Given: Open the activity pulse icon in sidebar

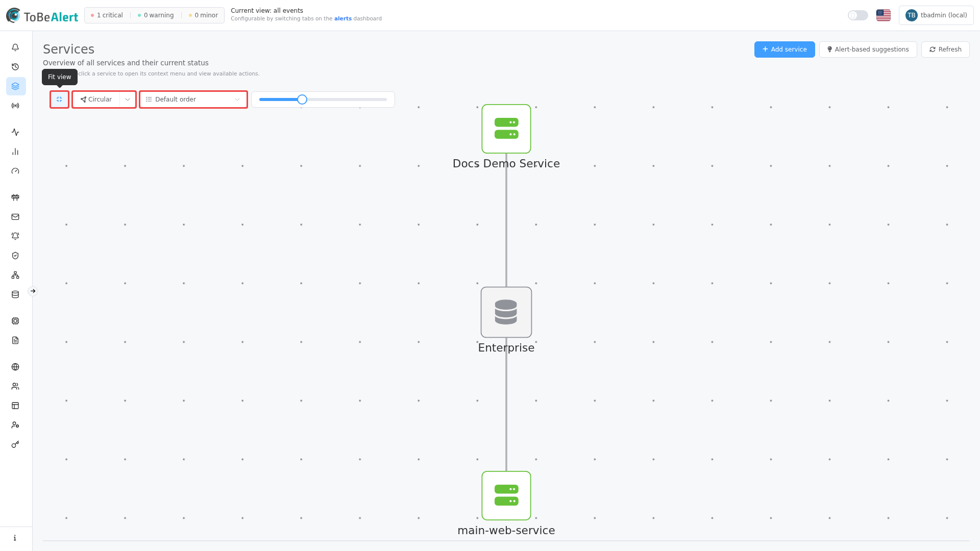Looking at the screenshot, I should click(15, 132).
